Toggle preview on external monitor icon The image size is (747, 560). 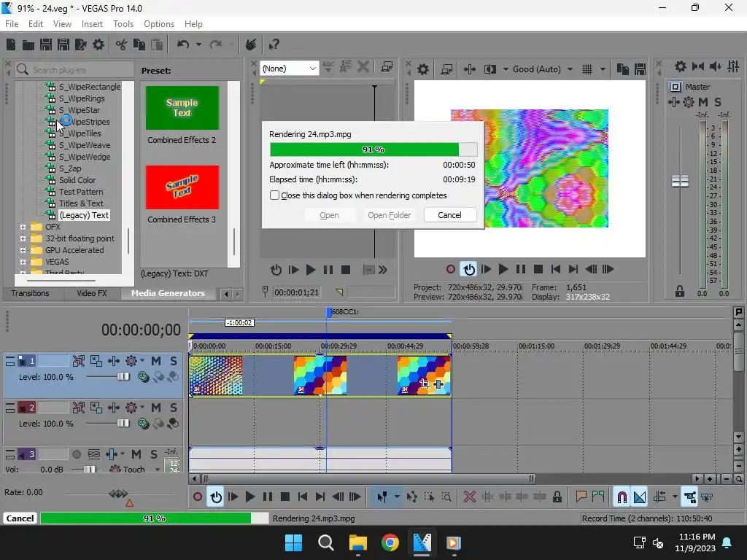[446, 69]
